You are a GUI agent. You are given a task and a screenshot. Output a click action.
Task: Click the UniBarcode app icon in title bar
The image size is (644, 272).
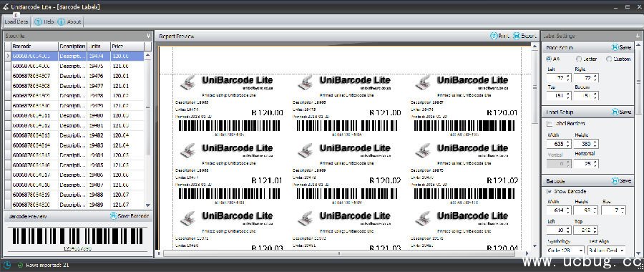(5, 6)
